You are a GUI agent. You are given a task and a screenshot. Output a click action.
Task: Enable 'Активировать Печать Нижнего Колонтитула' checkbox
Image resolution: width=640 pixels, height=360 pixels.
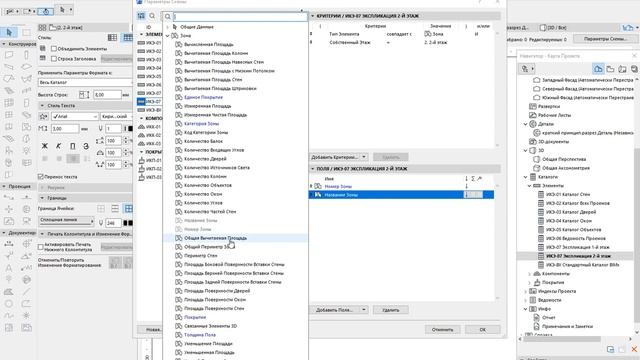40,247
